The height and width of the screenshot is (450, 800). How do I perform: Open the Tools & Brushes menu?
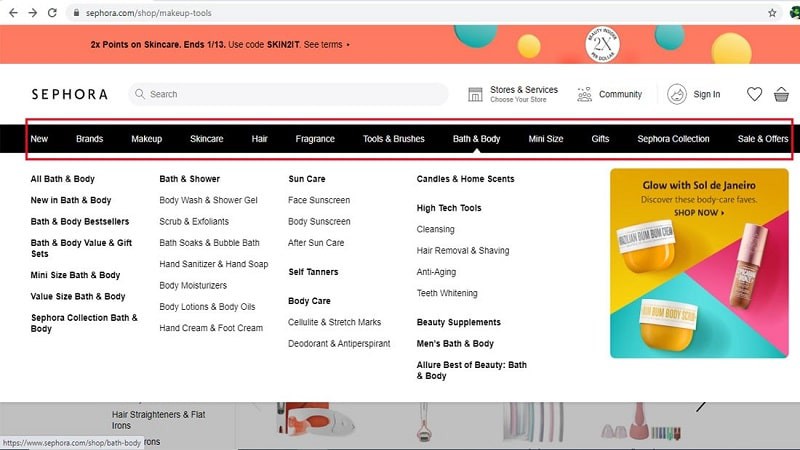coord(393,139)
